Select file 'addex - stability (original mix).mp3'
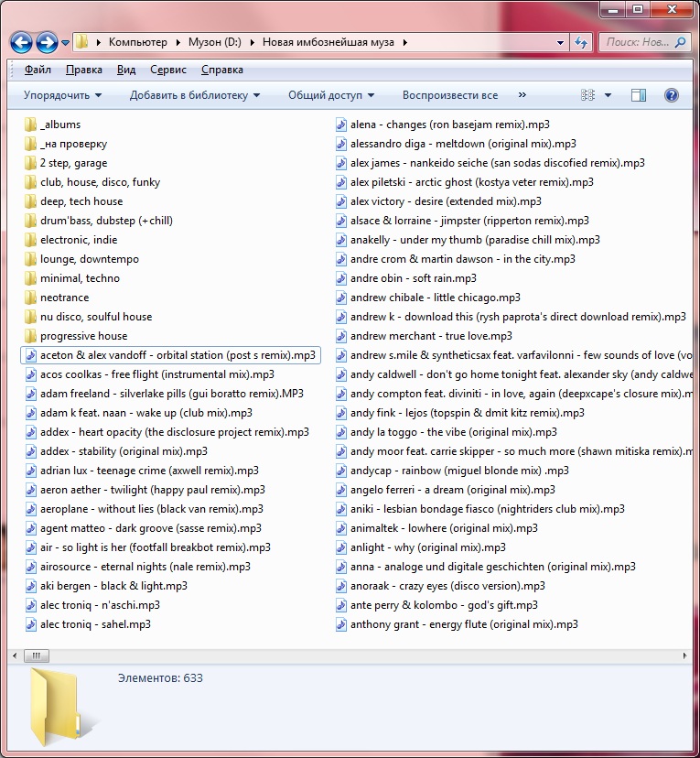700x758 pixels. pos(124,451)
